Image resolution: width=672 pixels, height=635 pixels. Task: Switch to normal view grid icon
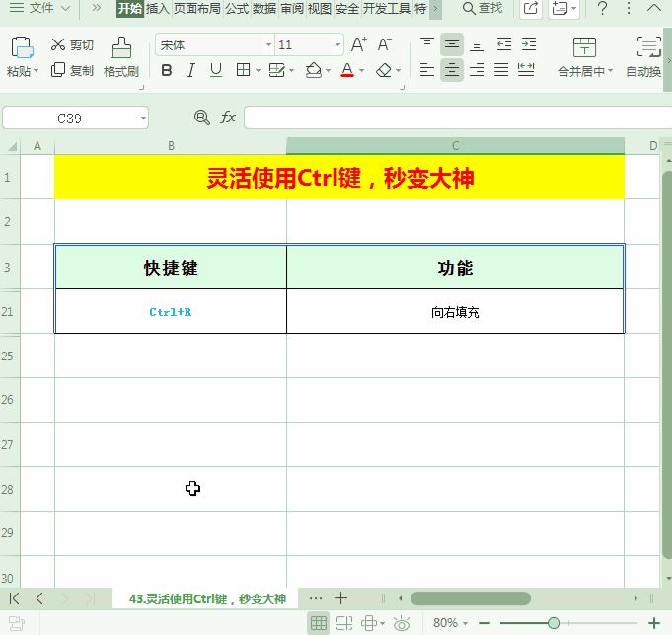pyautogui.click(x=319, y=623)
